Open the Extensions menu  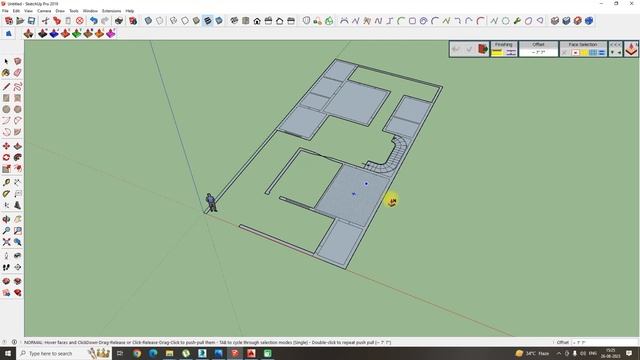click(111, 11)
